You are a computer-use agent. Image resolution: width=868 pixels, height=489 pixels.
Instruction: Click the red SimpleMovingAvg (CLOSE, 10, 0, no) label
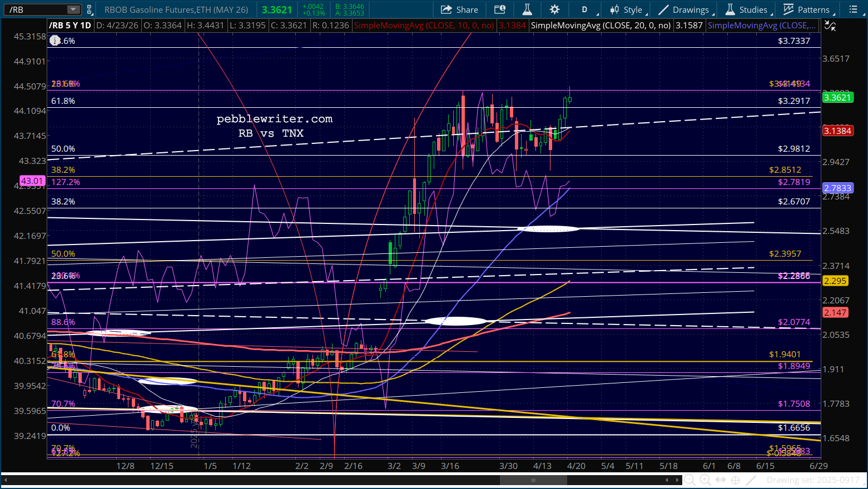coord(424,26)
